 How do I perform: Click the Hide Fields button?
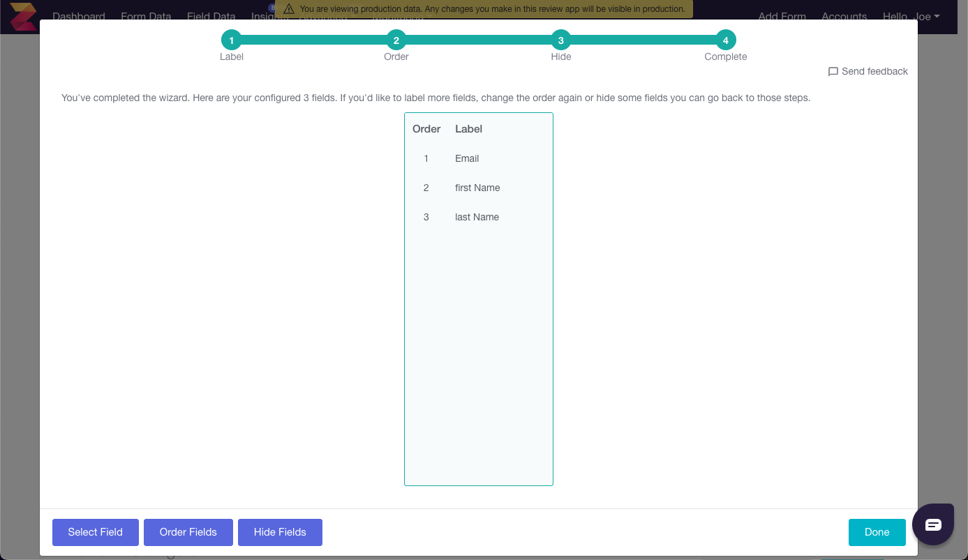(280, 532)
